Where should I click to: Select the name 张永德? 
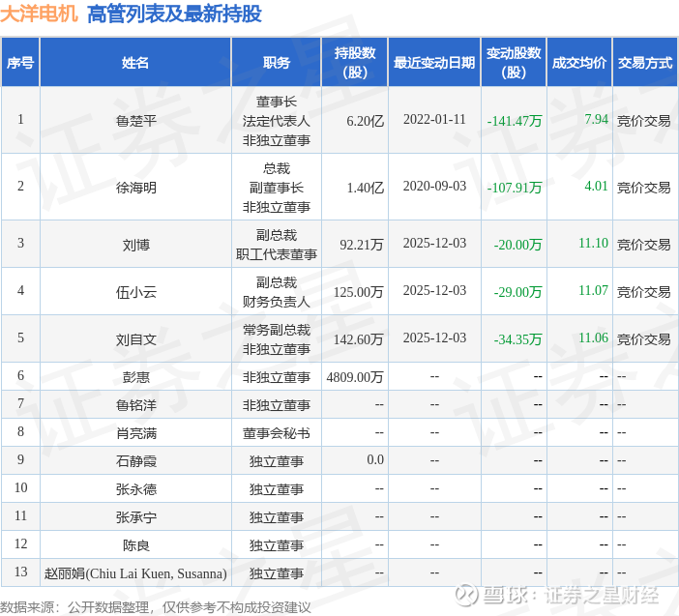pyautogui.click(x=136, y=489)
